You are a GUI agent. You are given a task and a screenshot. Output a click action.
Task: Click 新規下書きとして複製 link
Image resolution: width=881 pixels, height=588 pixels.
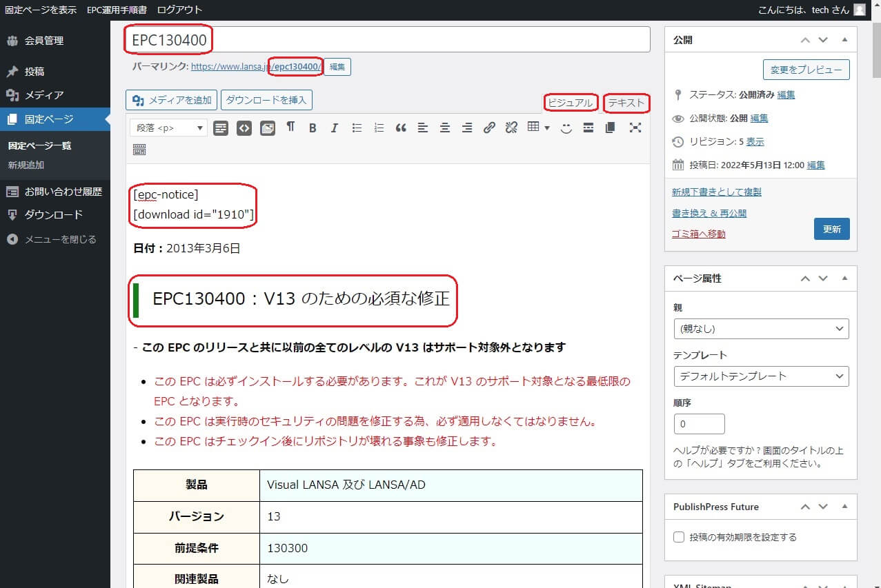click(717, 192)
